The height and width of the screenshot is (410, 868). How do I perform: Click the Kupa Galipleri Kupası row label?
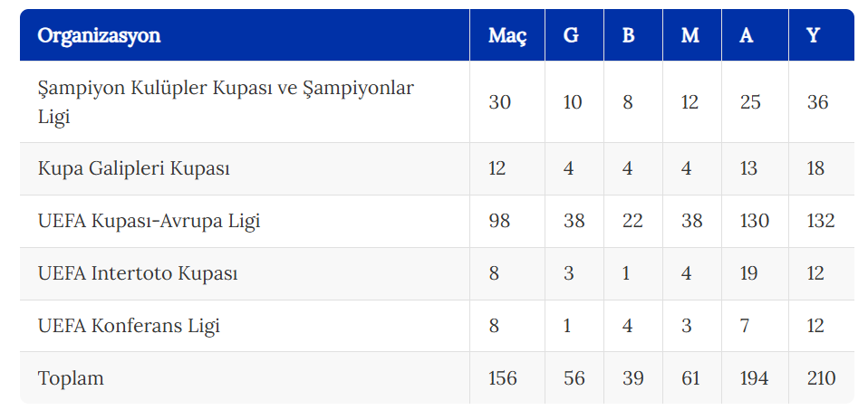[x=133, y=168]
